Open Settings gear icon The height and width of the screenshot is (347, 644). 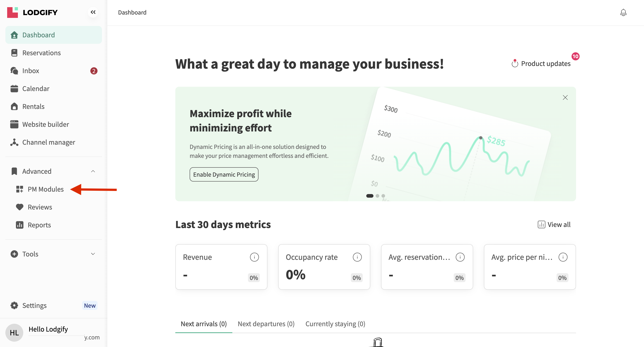(14, 305)
